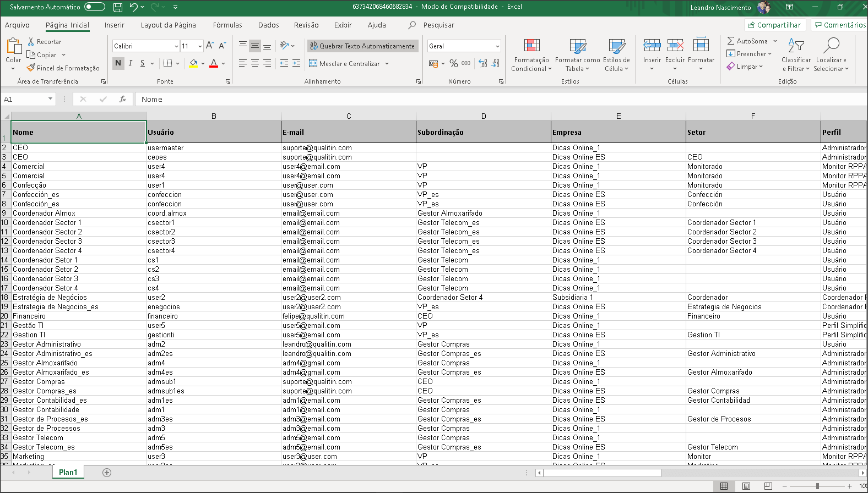
Task: Open Localizar e Selecionar
Action: [x=831, y=54]
